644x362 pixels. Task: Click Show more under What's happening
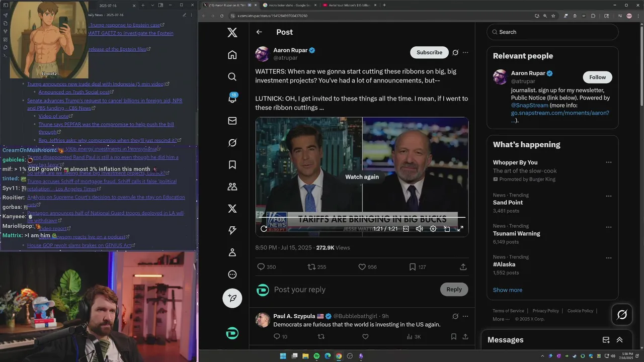507,290
